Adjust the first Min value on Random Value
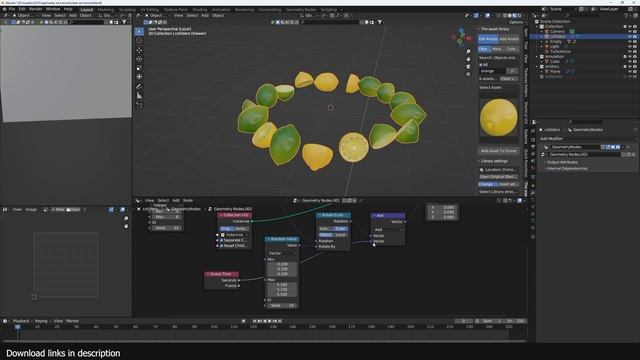Screen dimensions: 640x360 [282, 264]
